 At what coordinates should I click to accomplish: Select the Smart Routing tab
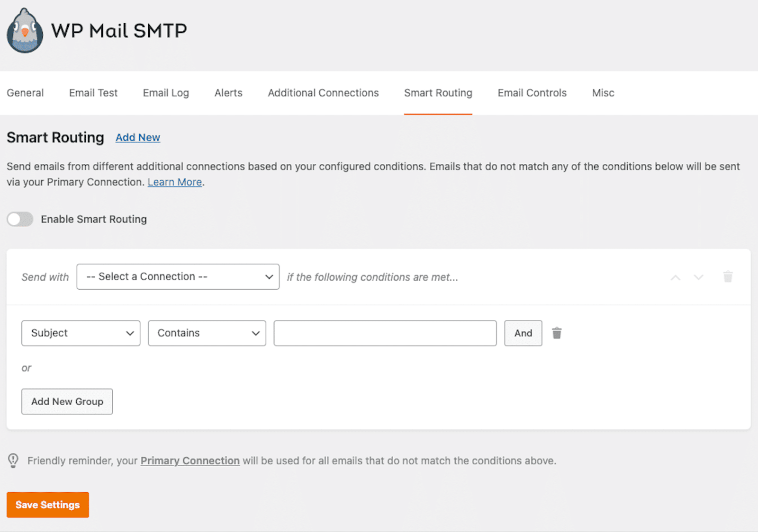(x=438, y=93)
